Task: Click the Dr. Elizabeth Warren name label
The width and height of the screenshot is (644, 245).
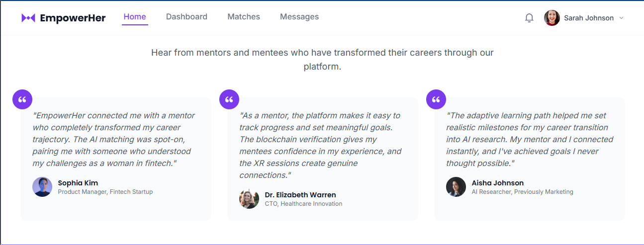Action: click(300, 195)
